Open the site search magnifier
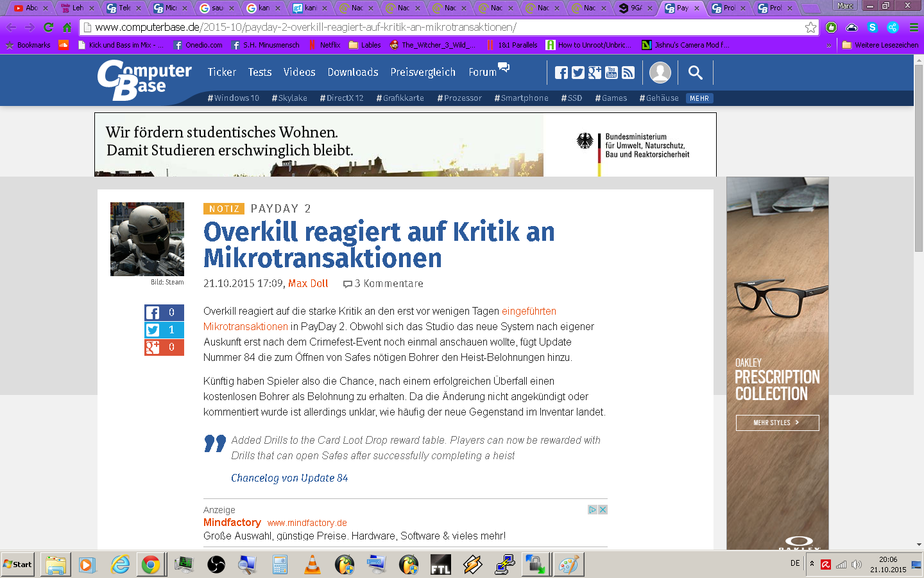This screenshot has height=578, width=924. click(x=696, y=73)
